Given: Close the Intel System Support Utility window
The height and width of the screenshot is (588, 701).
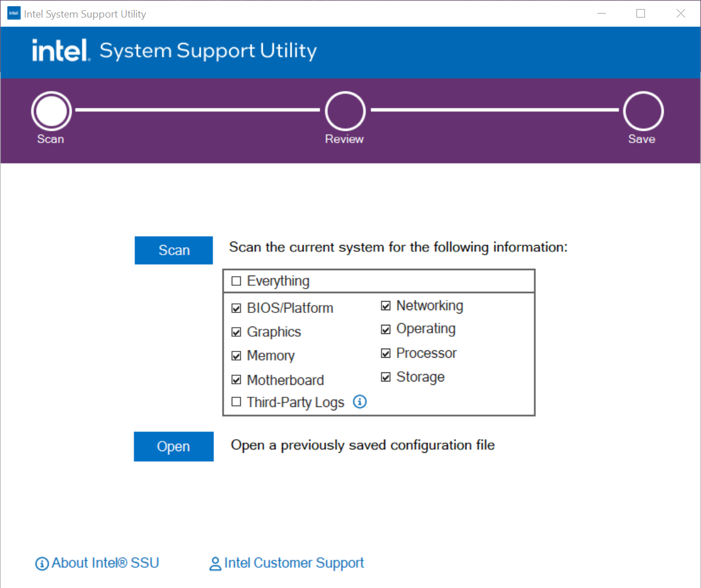Looking at the screenshot, I should click(681, 13).
